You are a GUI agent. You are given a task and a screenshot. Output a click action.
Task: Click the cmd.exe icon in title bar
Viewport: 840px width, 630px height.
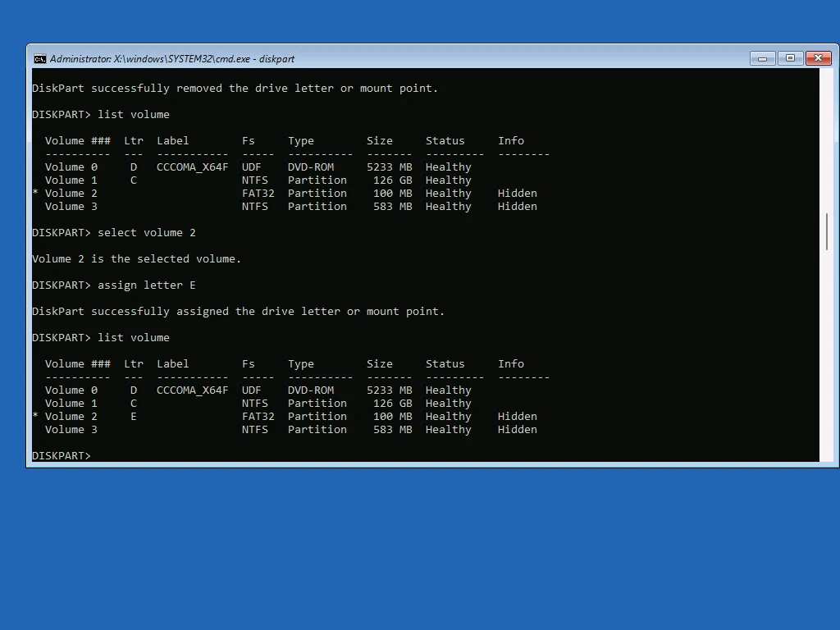[40, 59]
